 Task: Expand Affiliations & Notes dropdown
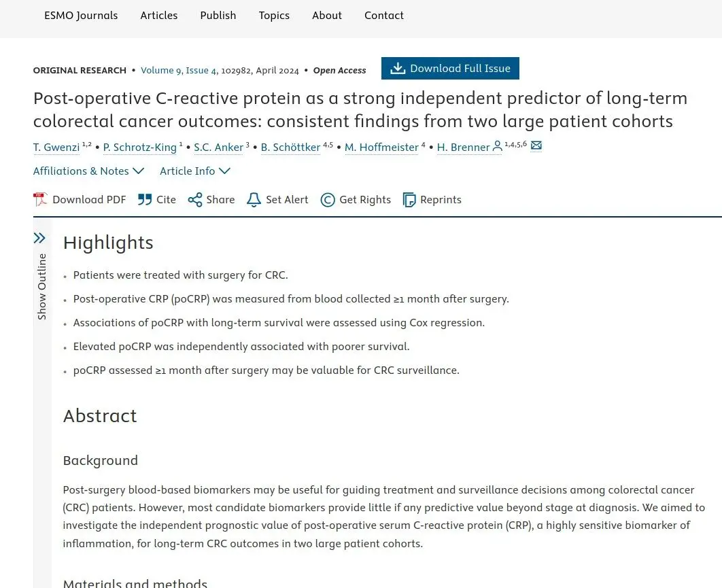click(x=88, y=171)
